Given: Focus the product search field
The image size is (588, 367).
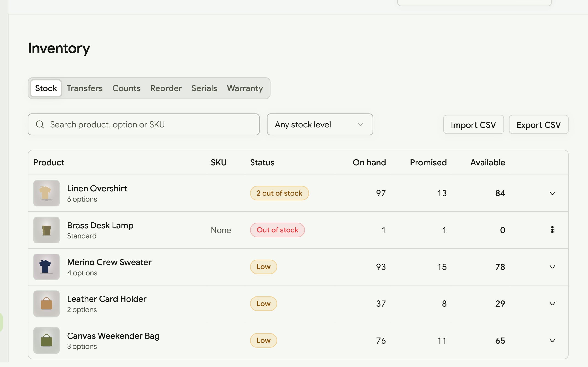Looking at the screenshot, I should pyautogui.click(x=144, y=124).
